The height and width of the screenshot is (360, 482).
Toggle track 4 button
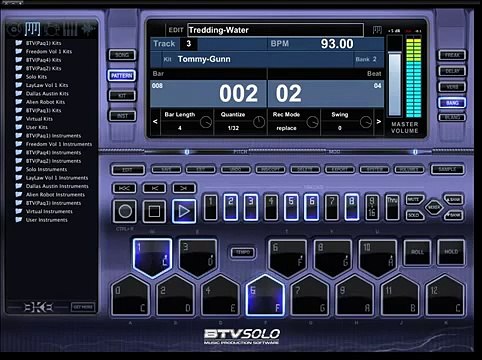(271, 207)
